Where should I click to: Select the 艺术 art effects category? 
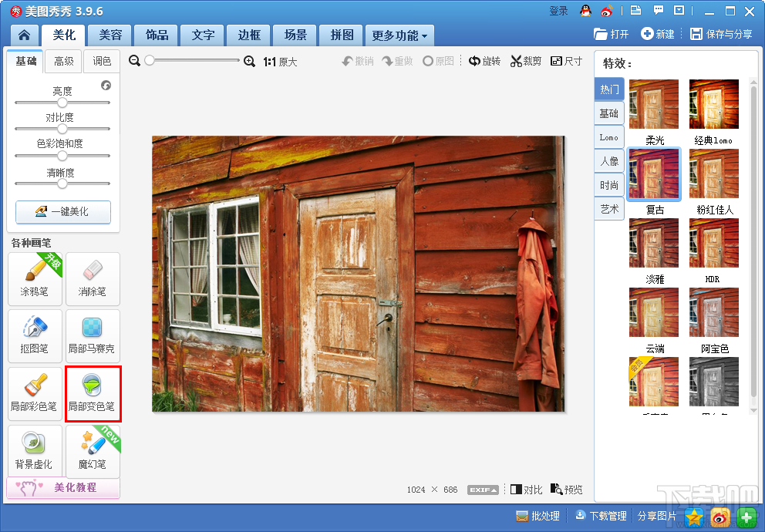click(609, 209)
